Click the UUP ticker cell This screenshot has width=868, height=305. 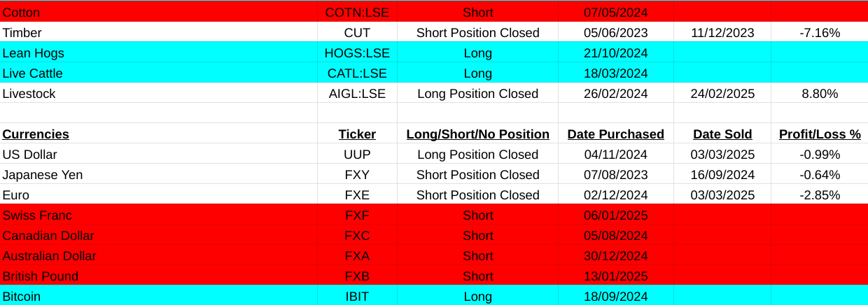[357, 155]
